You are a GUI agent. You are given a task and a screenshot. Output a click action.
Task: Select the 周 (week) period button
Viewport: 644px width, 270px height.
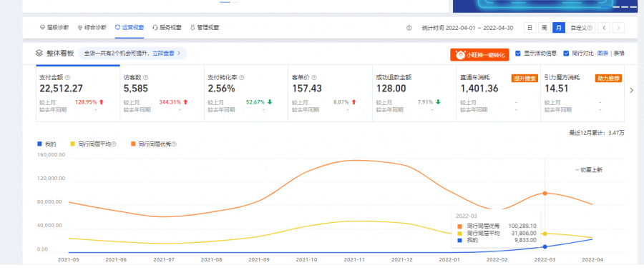[545, 28]
